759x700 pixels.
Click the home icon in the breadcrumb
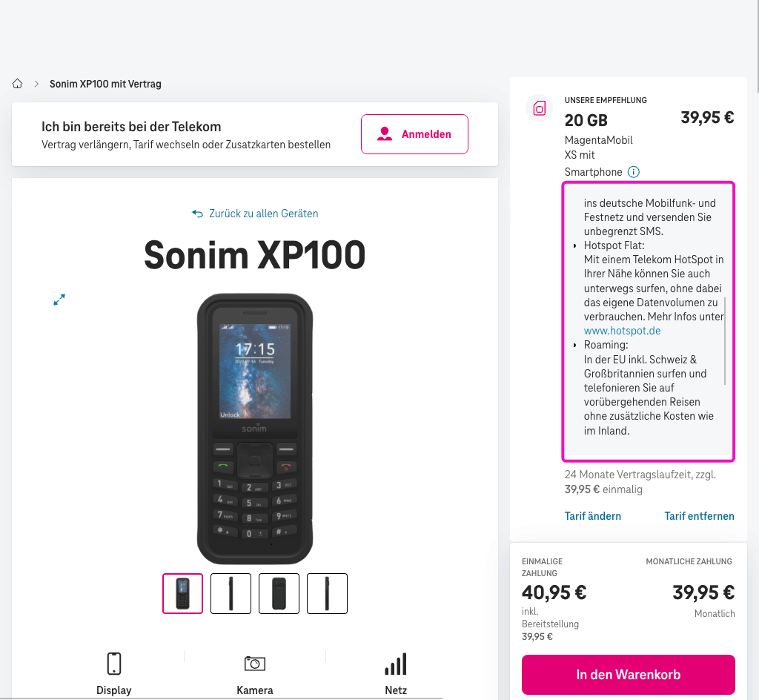click(x=17, y=83)
